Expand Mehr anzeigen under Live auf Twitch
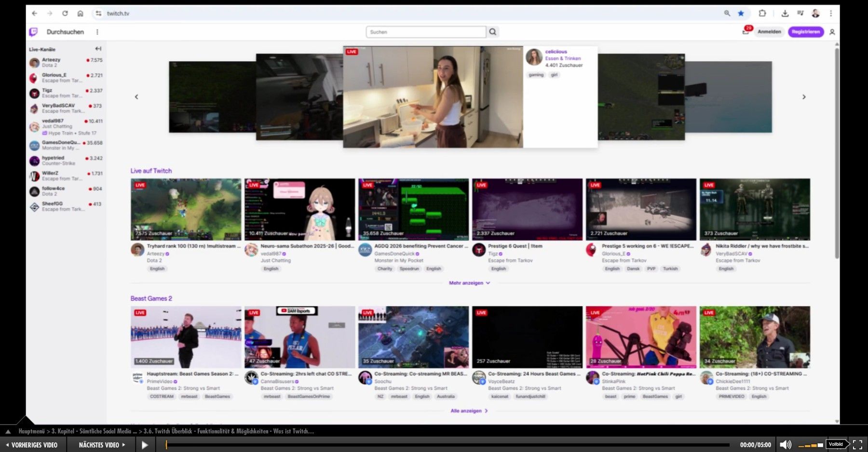The width and height of the screenshot is (868, 452). [x=469, y=283]
